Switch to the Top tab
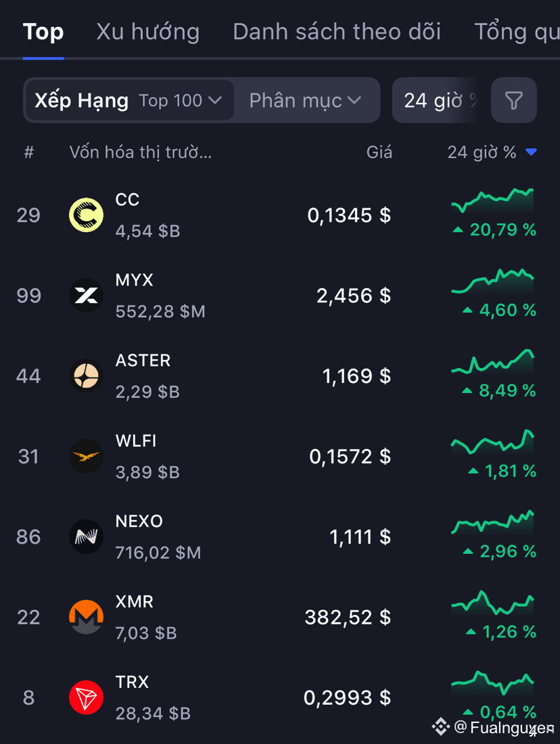Viewport: 560px width, 744px height. 43,32
